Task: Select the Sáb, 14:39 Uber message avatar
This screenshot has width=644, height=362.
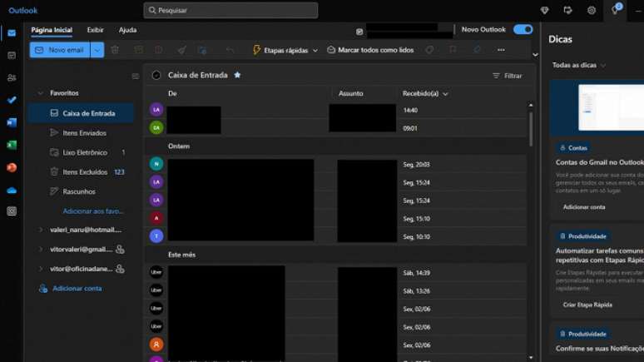Action: [x=156, y=272]
